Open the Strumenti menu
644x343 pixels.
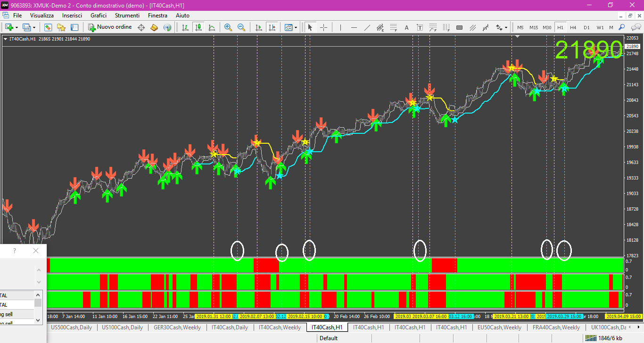coord(127,16)
